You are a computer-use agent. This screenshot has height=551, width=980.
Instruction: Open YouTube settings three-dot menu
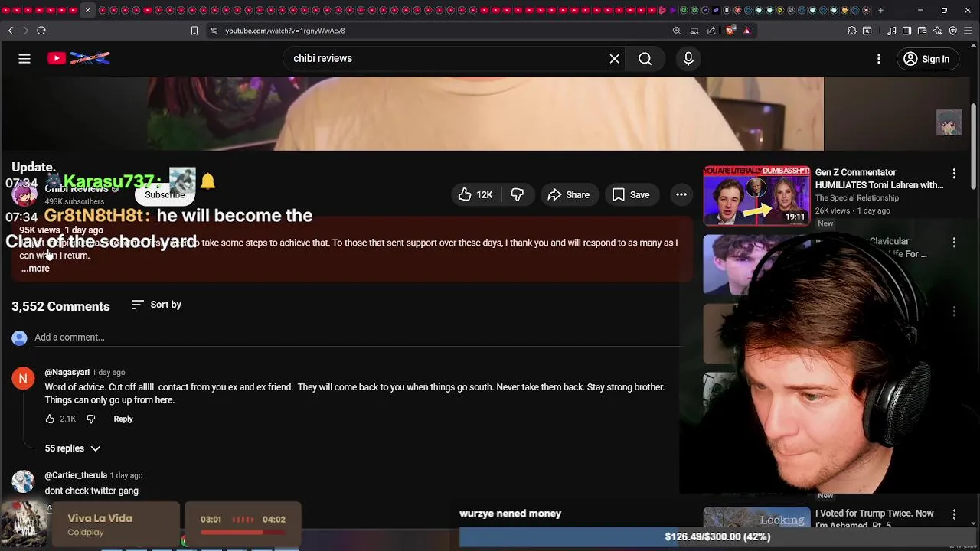click(879, 59)
